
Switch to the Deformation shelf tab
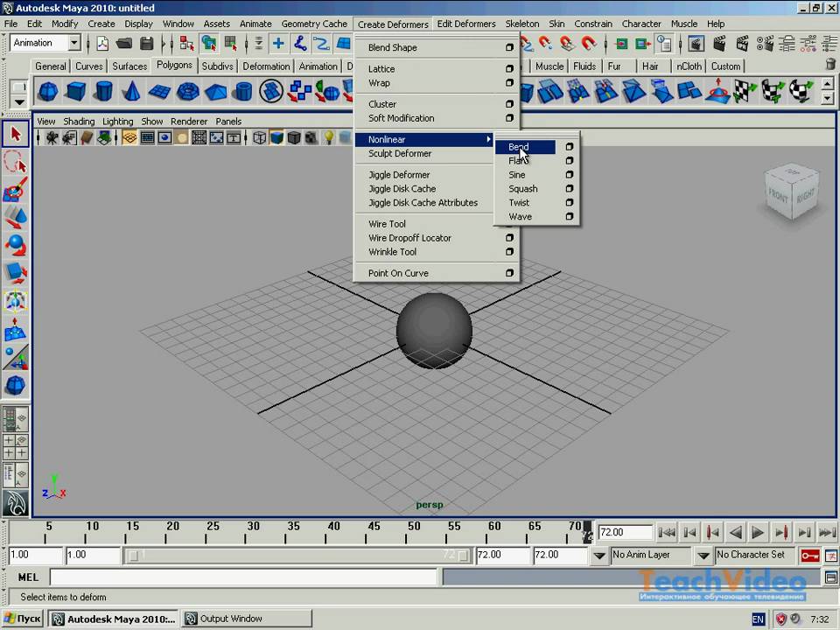266,66
